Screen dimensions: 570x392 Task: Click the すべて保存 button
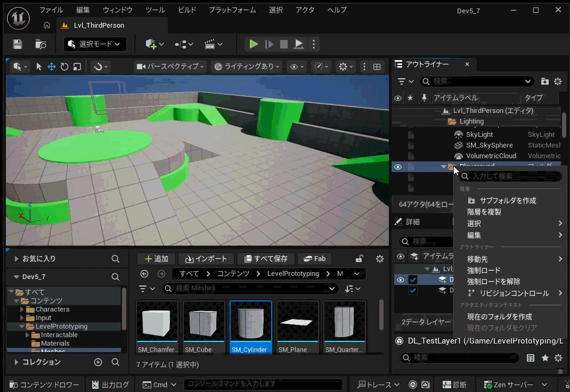[x=266, y=259]
